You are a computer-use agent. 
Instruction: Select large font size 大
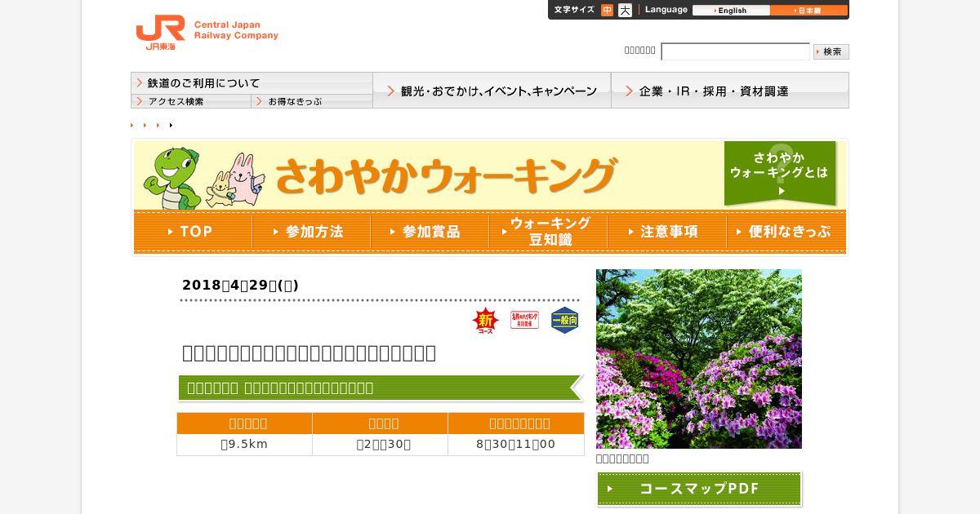point(625,11)
